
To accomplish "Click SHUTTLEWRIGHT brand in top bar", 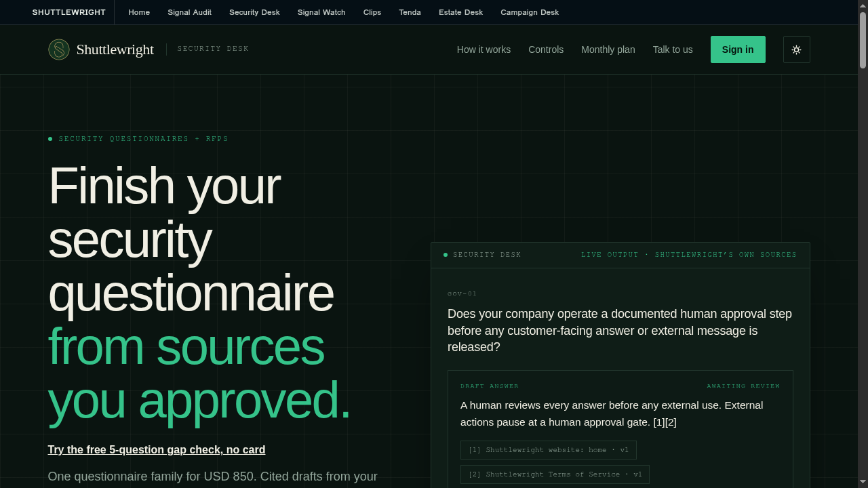I will (69, 12).
